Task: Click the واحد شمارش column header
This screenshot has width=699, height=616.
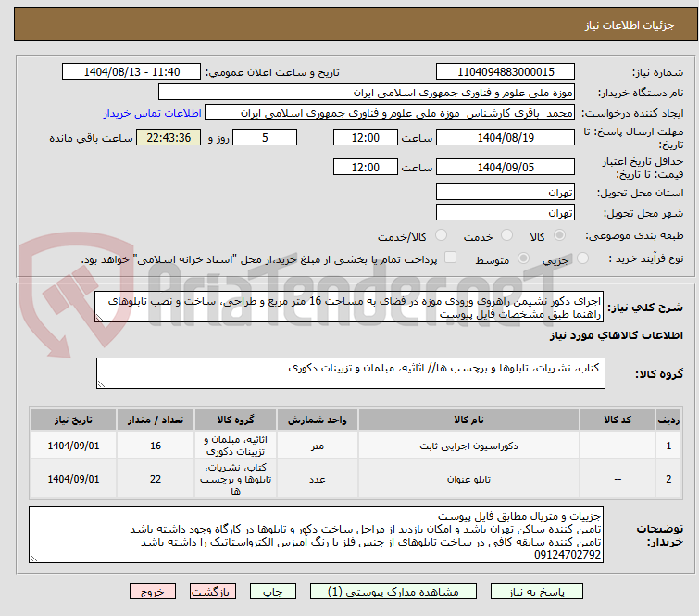Action: (317, 420)
